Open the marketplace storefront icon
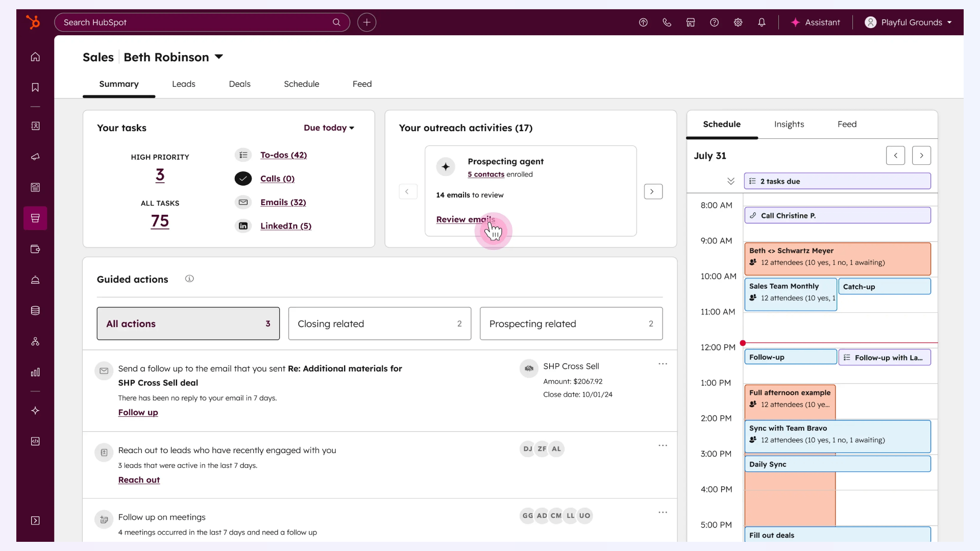 coord(691,22)
